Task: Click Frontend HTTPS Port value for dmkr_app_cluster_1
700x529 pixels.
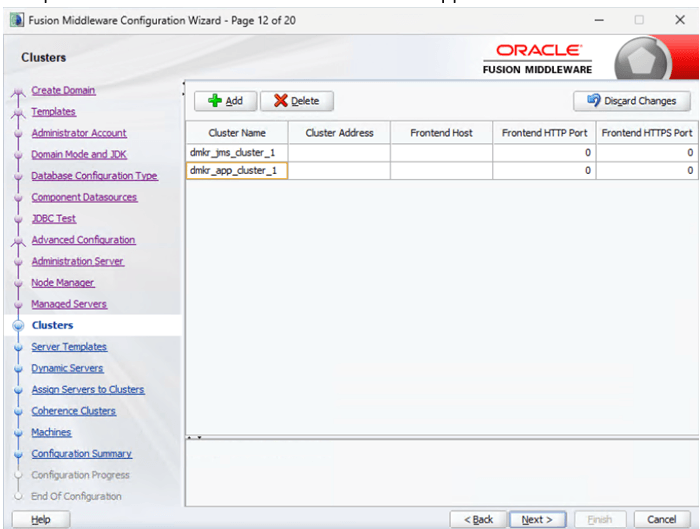Action: (x=647, y=171)
